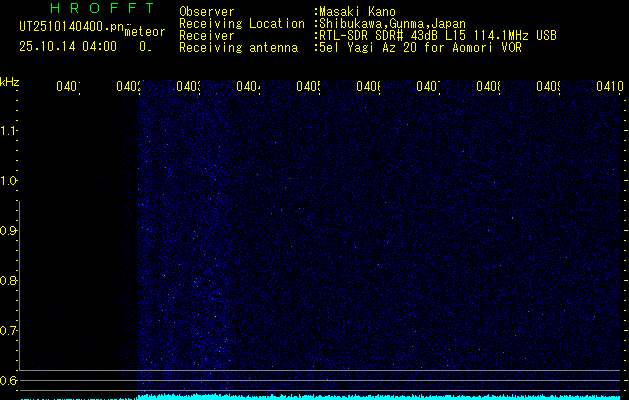
Task: Click the 1.0 kHz axis label
Action: click(x=8, y=181)
